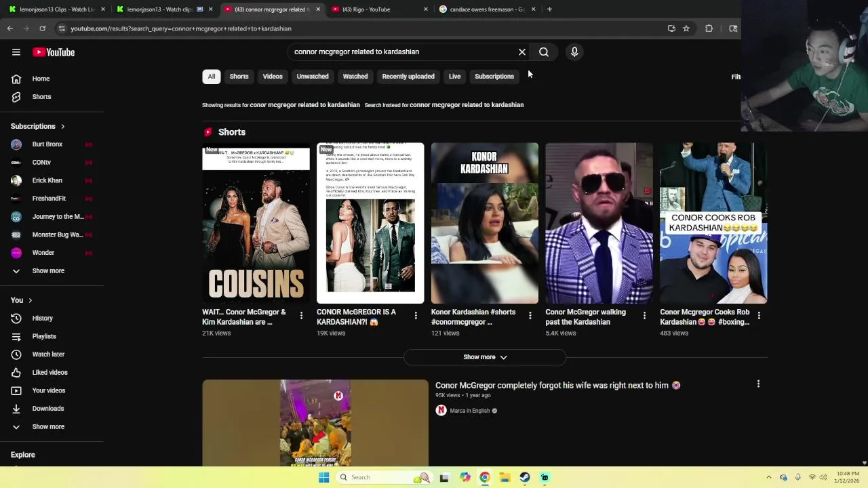This screenshot has height=488, width=868.
Task: Open a new browser tab
Action: [x=549, y=9]
